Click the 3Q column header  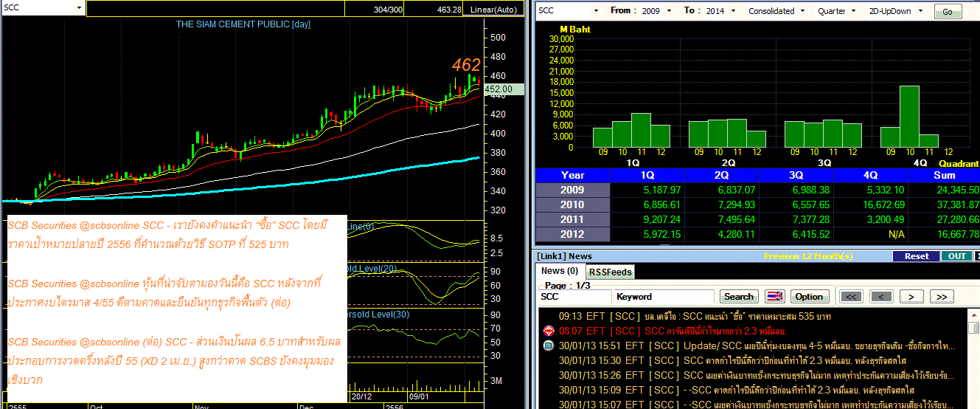tap(796, 175)
